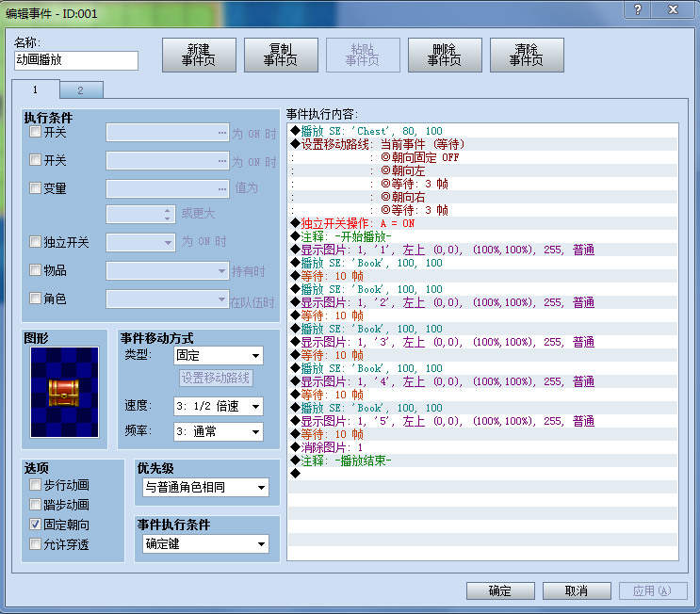Click the treasure chest graphic thumbnail
The height and width of the screenshot is (614, 700).
(64, 393)
